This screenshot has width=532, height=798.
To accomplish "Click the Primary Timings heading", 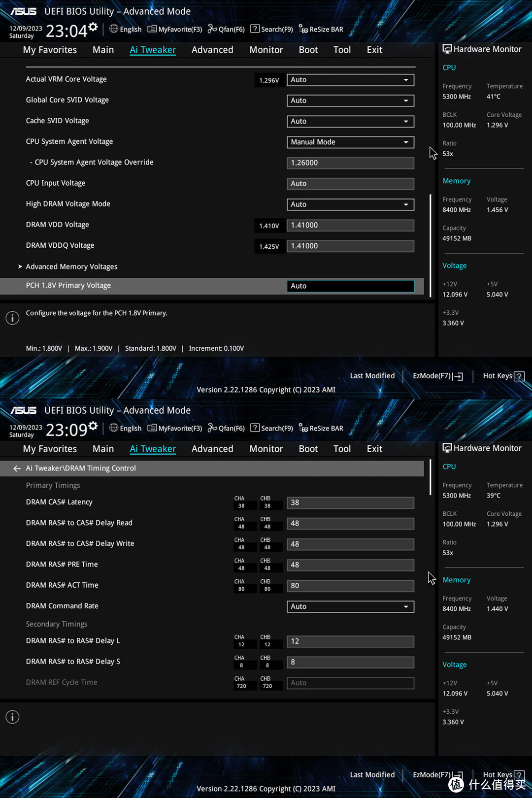I will (x=53, y=485).
